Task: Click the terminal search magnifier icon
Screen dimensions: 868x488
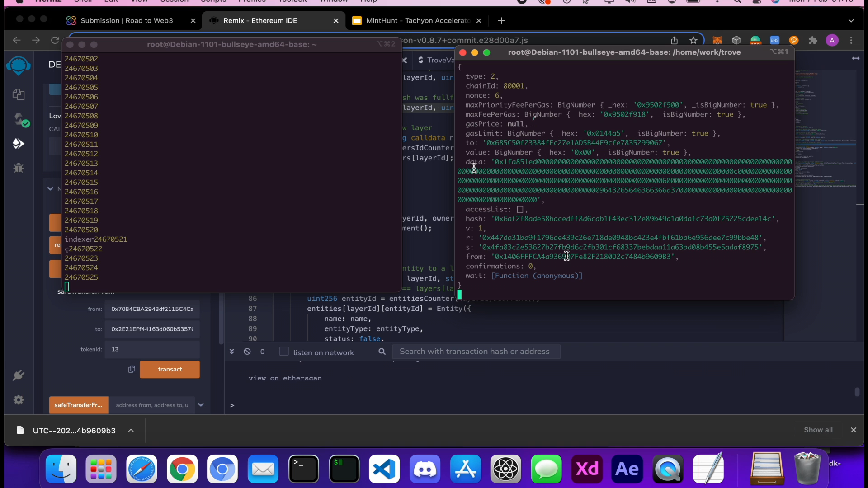Action: (382, 352)
